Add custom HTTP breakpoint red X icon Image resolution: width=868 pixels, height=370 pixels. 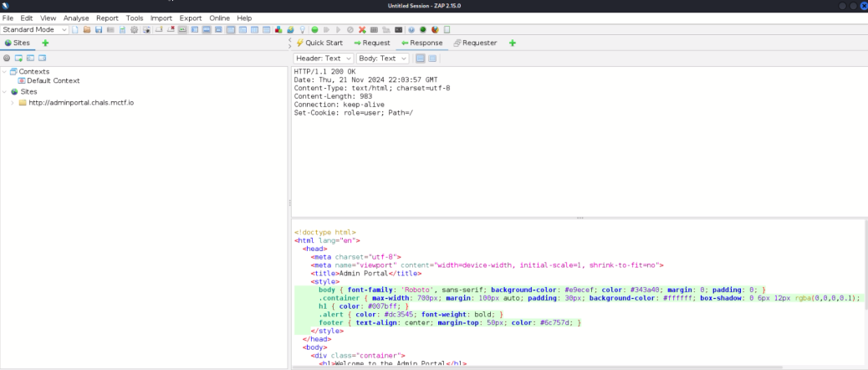(x=362, y=30)
